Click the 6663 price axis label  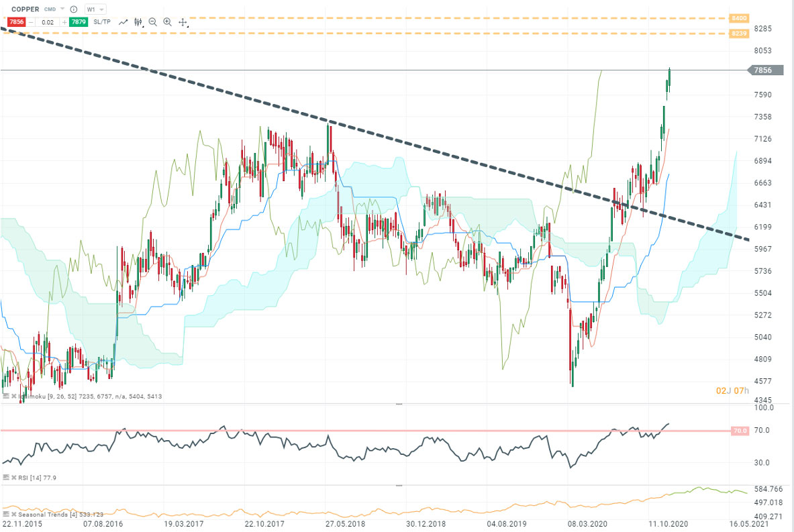coord(762,182)
